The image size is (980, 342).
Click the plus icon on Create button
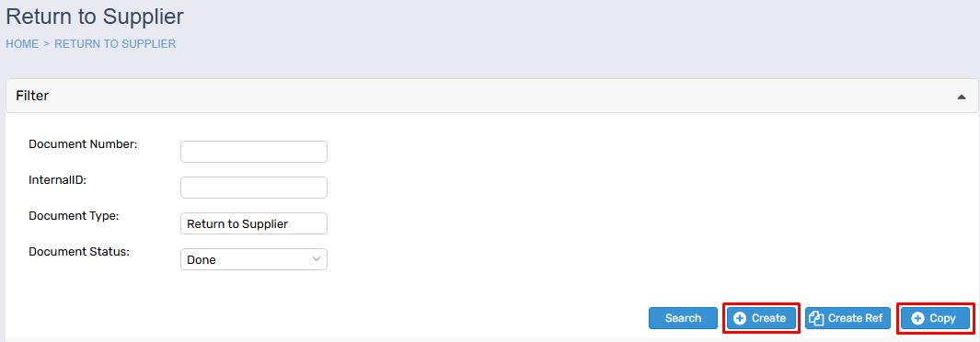740,318
